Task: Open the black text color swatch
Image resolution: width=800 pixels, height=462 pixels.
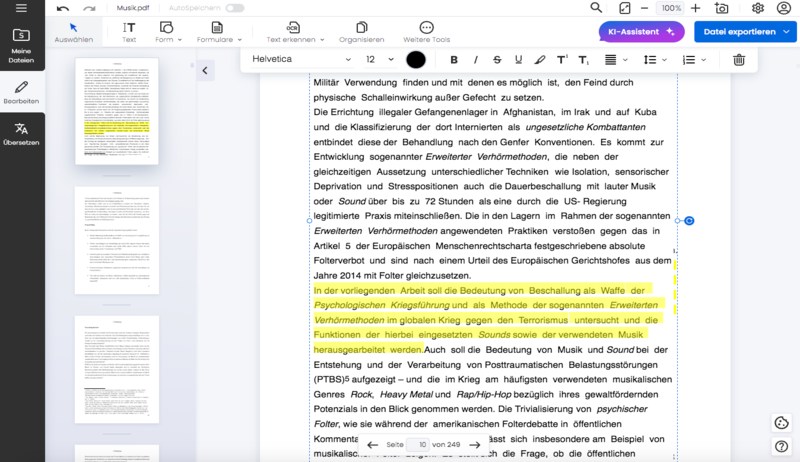Action: tap(416, 60)
